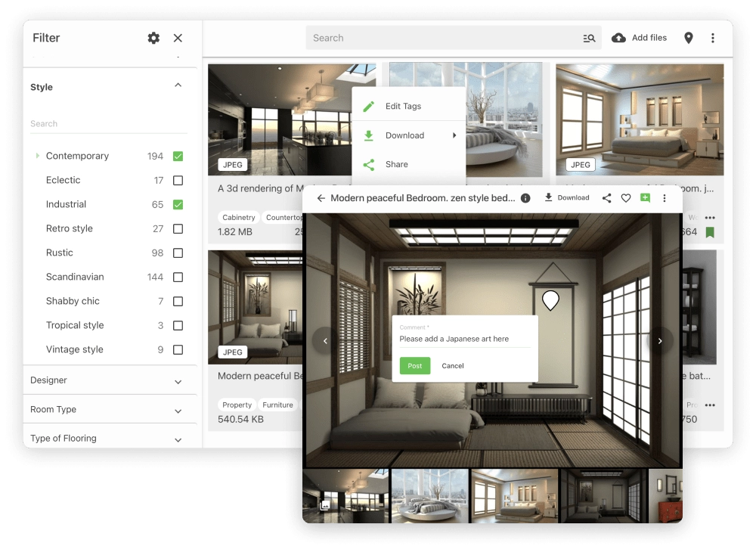Open advanced search icon in search bar

click(x=589, y=38)
